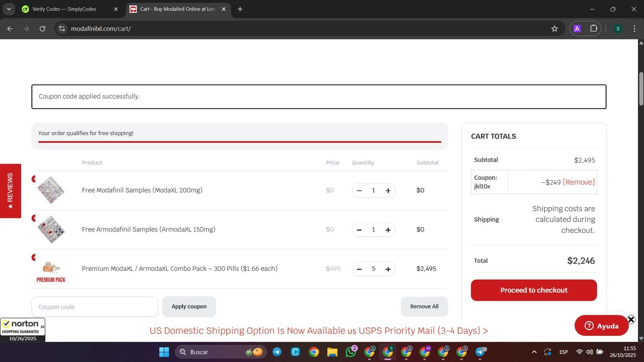The width and height of the screenshot is (644, 362).
Task: Select the Coupon code applied successfully message
Action: [x=89, y=97]
